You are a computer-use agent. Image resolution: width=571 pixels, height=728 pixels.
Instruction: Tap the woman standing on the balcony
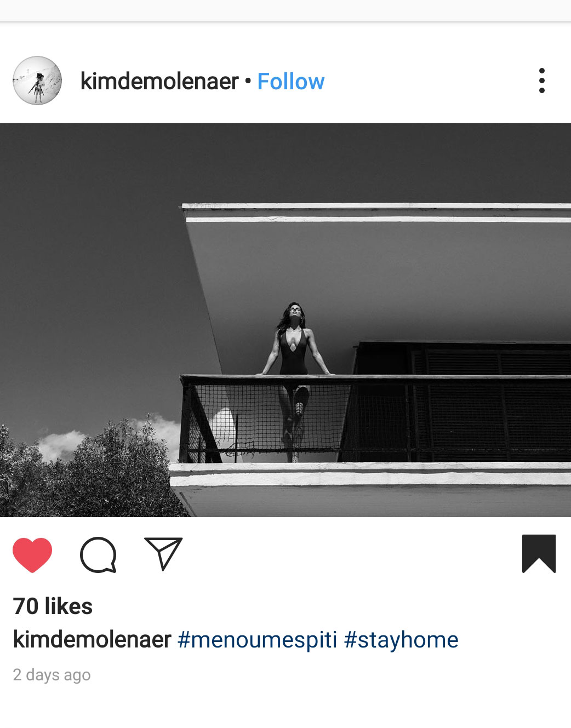pos(295,378)
